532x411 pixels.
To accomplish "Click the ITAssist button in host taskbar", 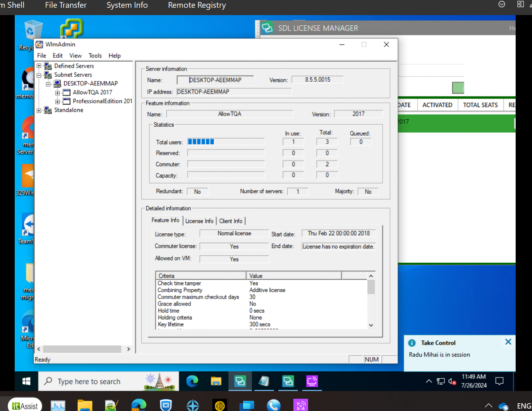I will [25, 406].
